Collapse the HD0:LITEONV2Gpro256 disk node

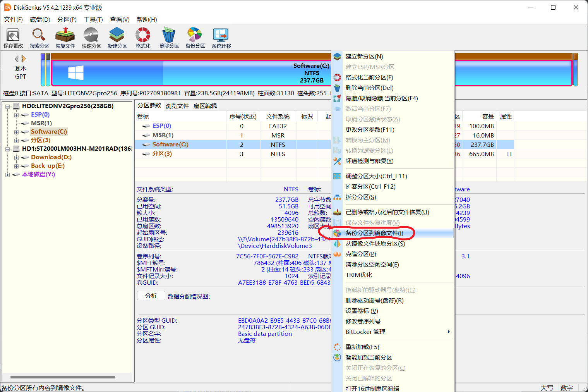coord(8,106)
